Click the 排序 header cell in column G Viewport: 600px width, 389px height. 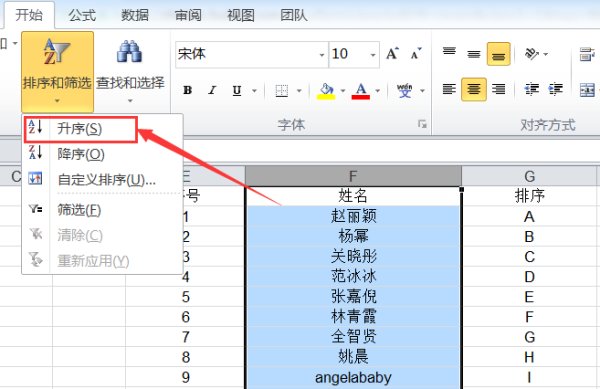tap(530, 196)
